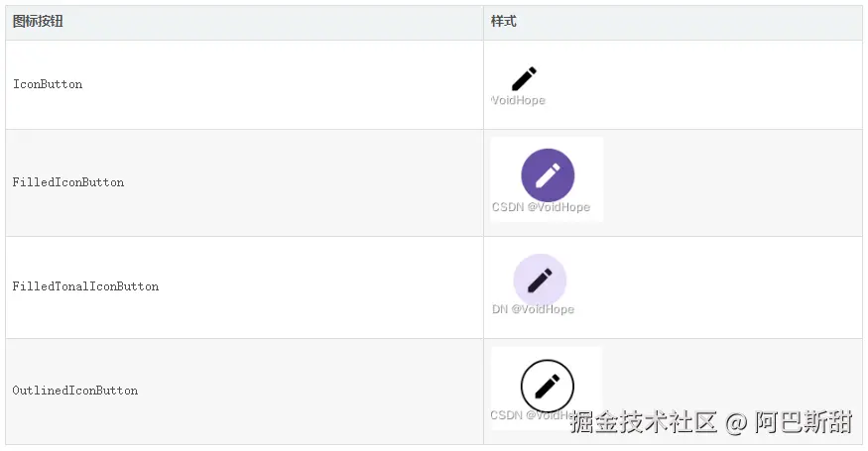Click the plain pencil edit icon
The image size is (868, 451).
524,78
